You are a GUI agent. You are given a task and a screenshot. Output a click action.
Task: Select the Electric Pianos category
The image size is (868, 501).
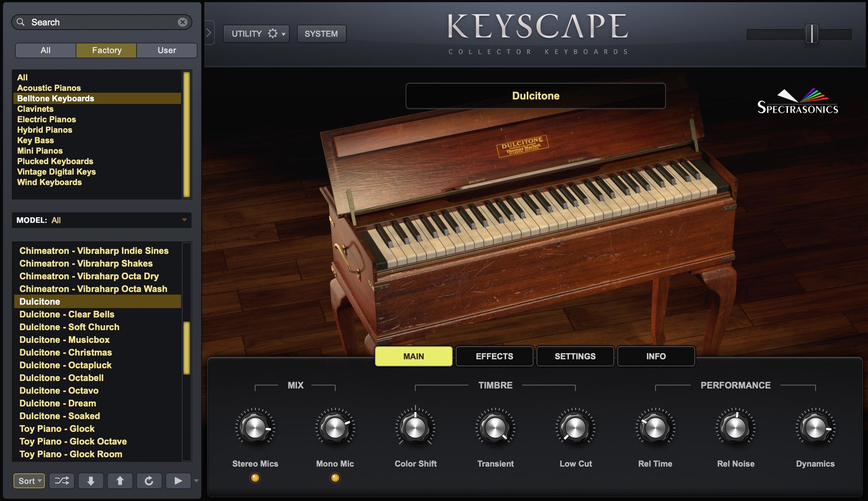(97, 119)
